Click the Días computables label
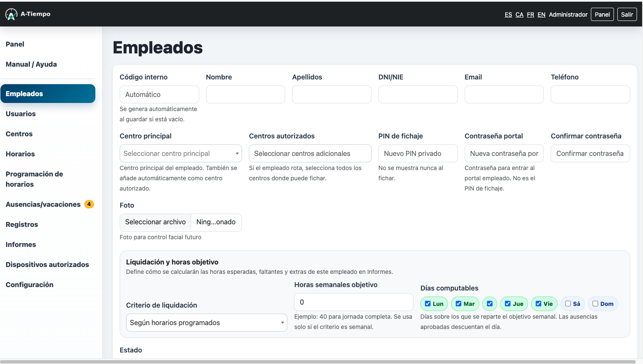Image resolution: width=643 pixels, height=364 pixels. 449,288
